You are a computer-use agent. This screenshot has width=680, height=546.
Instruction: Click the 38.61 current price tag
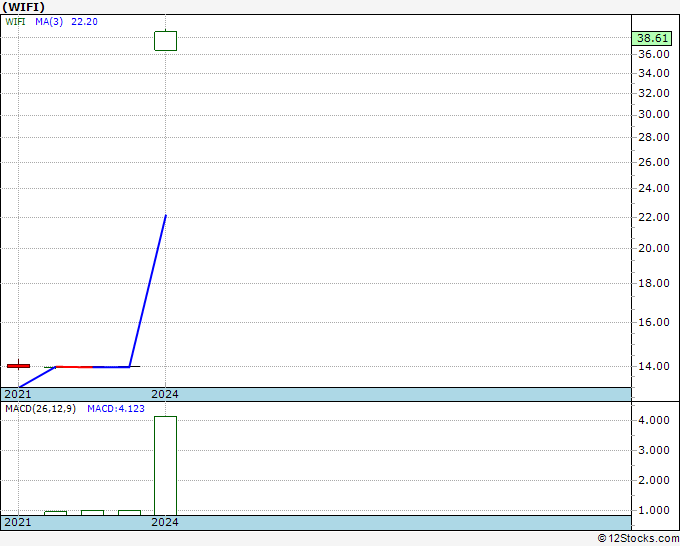coord(652,38)
